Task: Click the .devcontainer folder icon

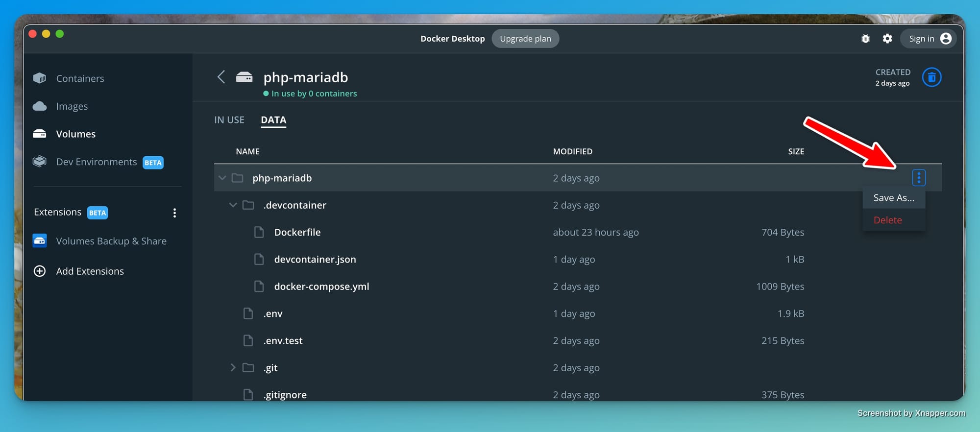Action: click(x=248, y=205)
